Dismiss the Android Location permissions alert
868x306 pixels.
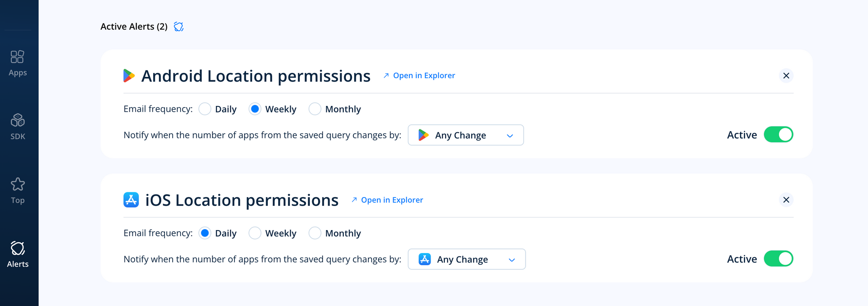786,76
